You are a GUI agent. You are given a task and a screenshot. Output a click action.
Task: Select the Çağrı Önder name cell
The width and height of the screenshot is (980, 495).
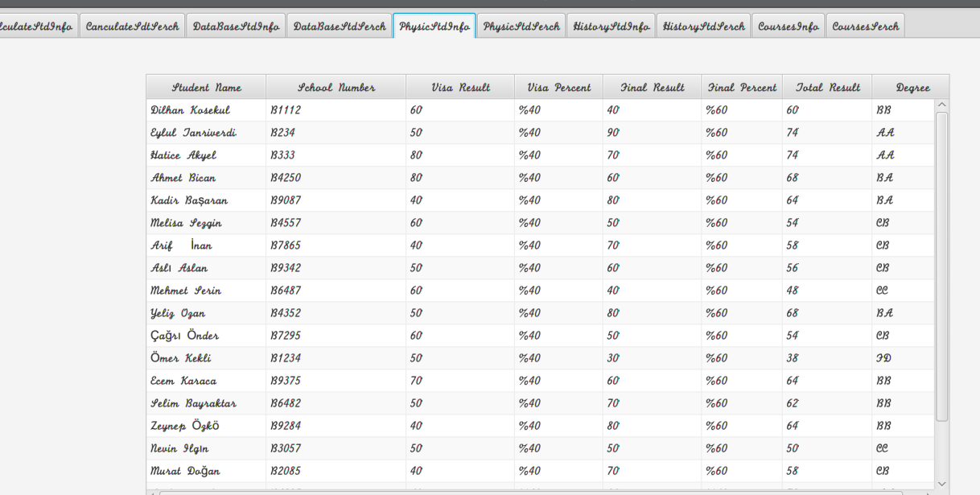click(206, 336)
